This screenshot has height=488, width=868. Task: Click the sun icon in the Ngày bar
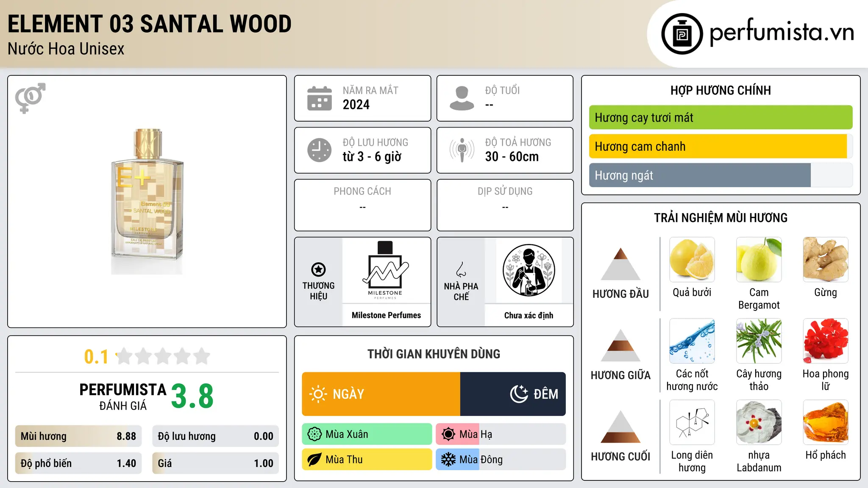(x=318, y=394)
